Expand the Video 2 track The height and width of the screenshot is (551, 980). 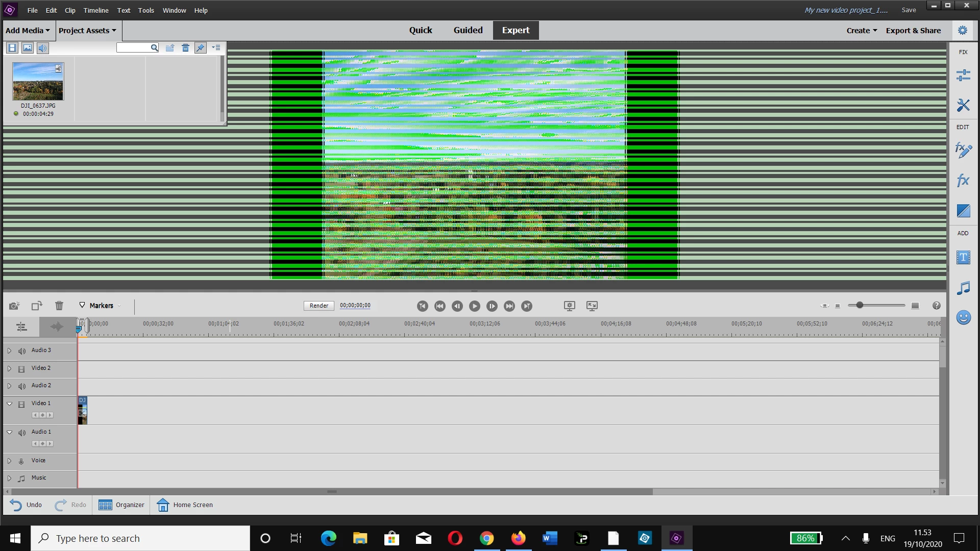pyautogui.click(x=9, y=368)
